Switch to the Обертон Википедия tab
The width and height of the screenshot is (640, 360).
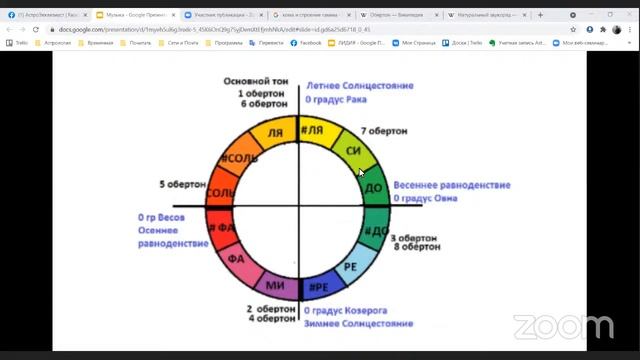pyautogui.click(x=399, y=15)
